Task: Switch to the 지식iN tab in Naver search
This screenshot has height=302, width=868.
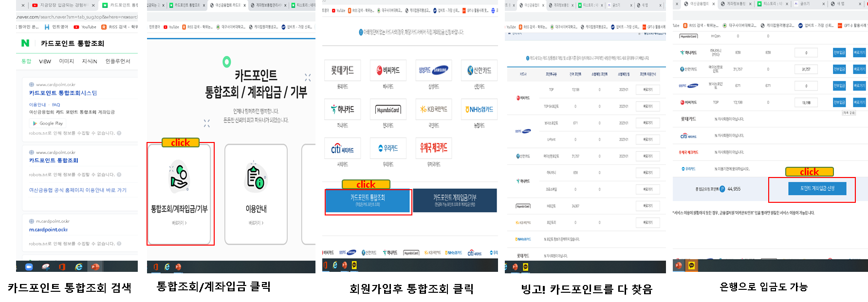Action: 90,61
